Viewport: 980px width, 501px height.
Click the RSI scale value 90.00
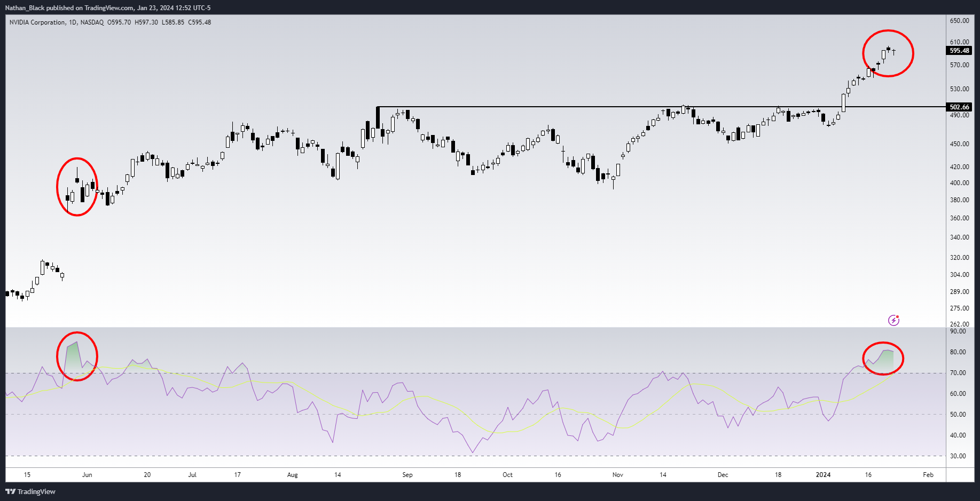point(958,331)
